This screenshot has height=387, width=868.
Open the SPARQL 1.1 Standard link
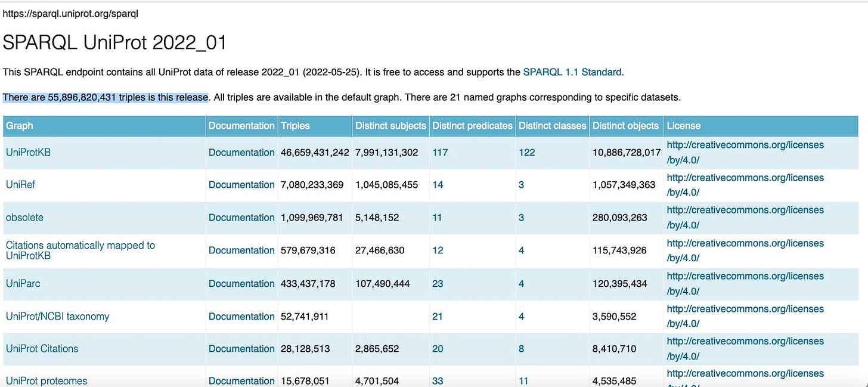pos(571,72)
